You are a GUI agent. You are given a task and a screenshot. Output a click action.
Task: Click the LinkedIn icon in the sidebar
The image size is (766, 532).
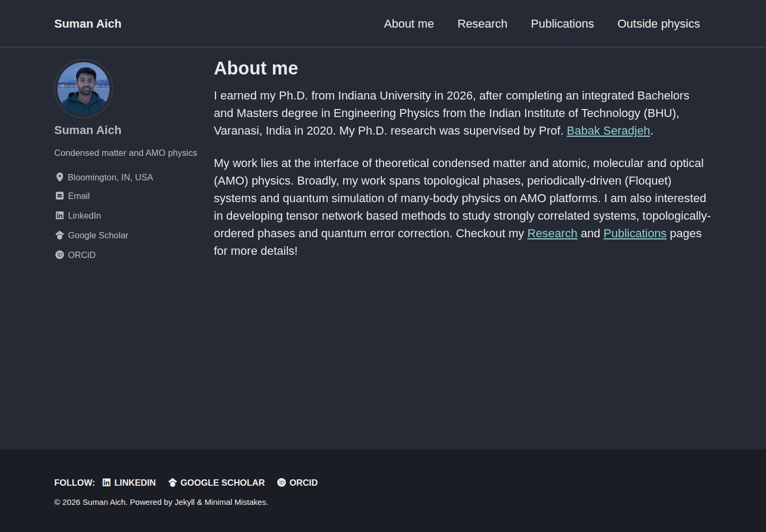tap(60, 215)
